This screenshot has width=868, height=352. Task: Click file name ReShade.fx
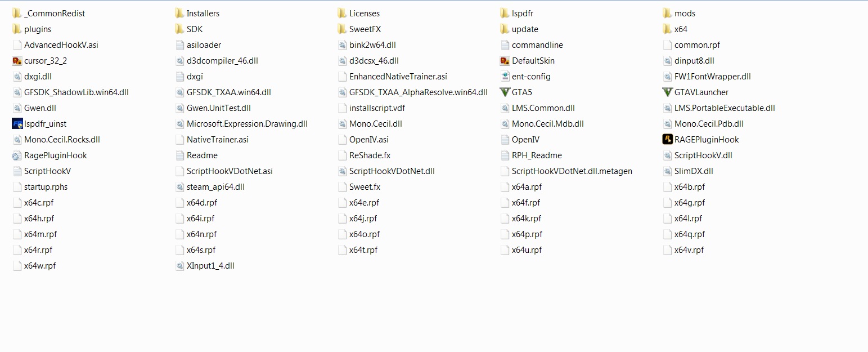click(x=370, y=155)
